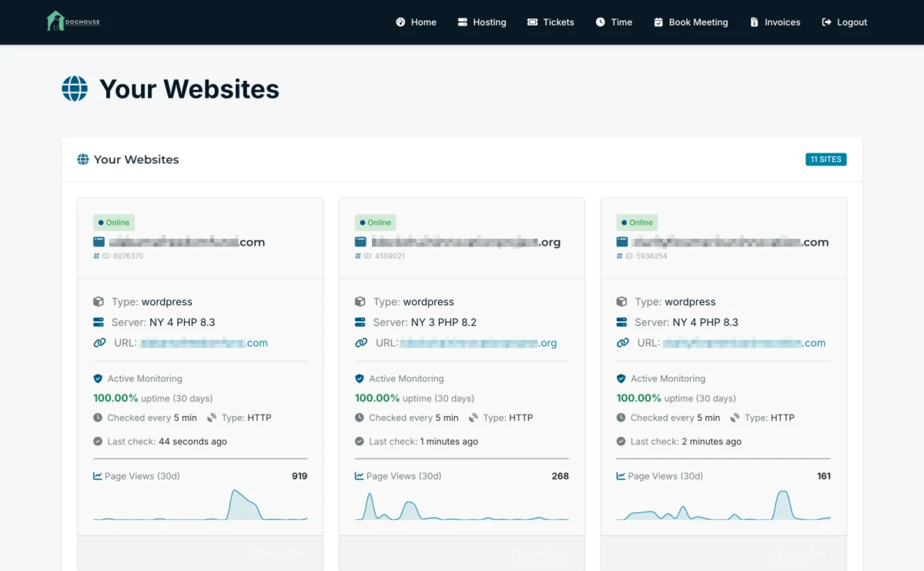Click the link icon on the card with 161 views

pos(623,343)
